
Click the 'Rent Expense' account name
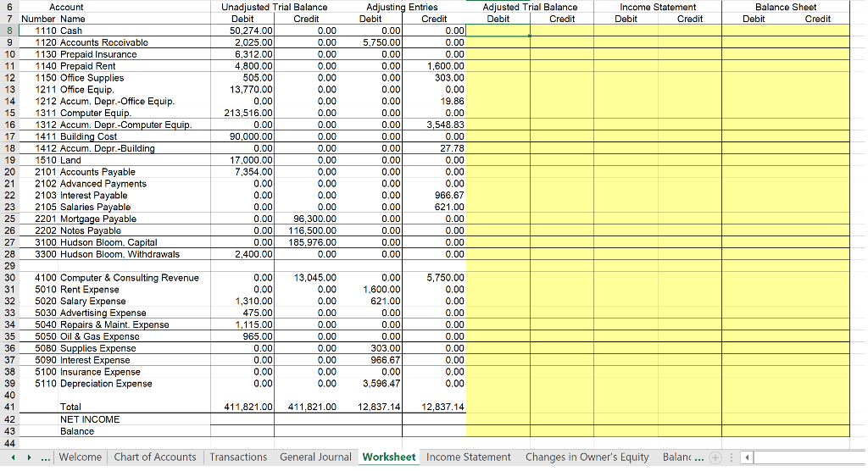pos(90,290)
